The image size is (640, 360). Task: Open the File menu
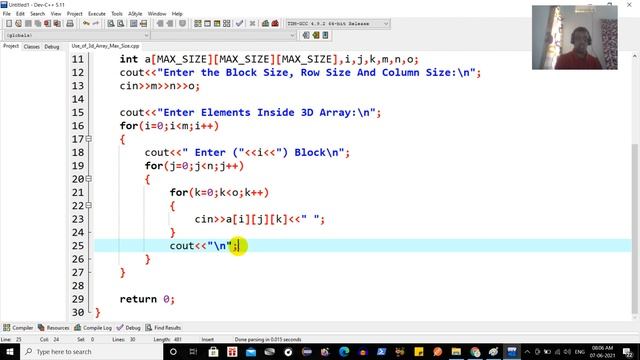(x=7, y=13)
